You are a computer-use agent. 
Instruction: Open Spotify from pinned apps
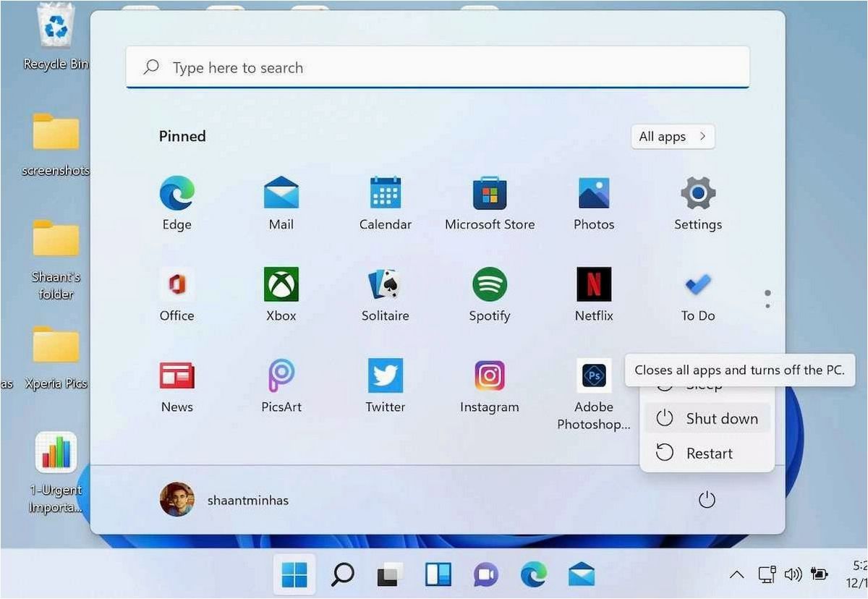point(490,295)
